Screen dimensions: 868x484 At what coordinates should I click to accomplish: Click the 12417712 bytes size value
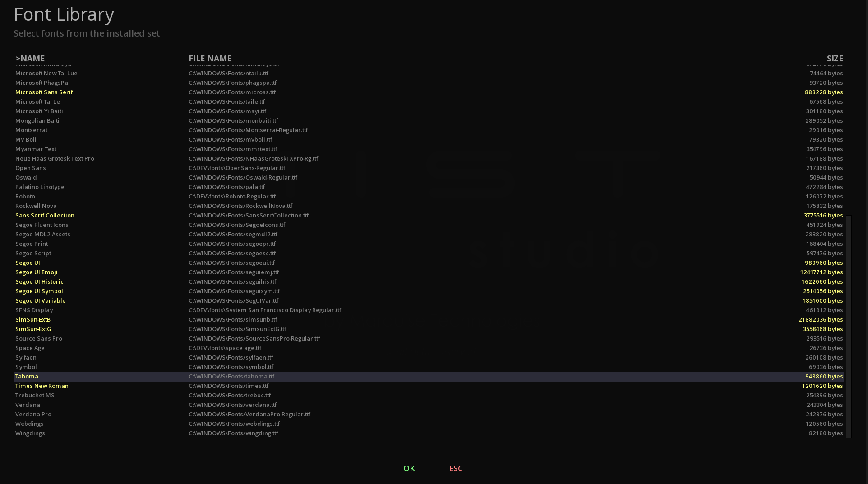pos(822,272)
